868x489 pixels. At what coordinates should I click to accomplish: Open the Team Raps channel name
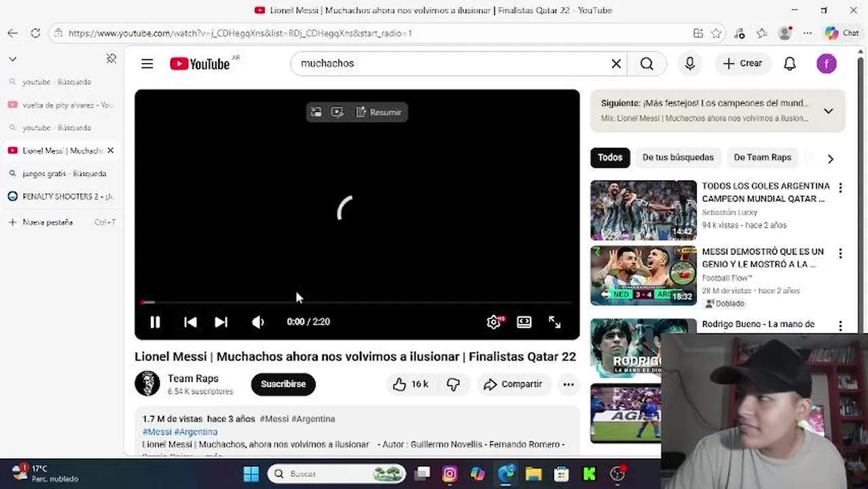pyautogui.click(x=193, y=378)
